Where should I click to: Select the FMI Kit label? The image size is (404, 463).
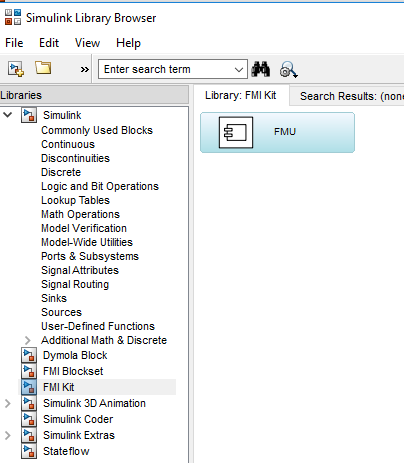point(59,387)
